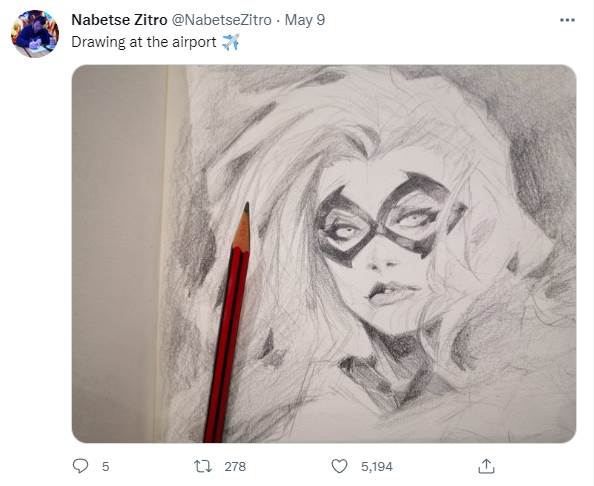The image size is (594, 486).
Task: Open the @NabetseZitro handle link
Action: (x=222, y=20)
